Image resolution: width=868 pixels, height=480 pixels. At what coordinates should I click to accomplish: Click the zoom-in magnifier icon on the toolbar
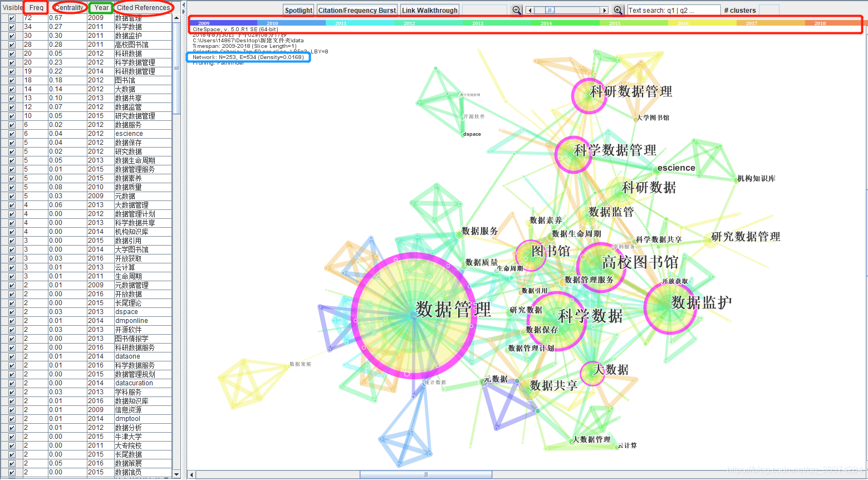click(x=618, y=10)
